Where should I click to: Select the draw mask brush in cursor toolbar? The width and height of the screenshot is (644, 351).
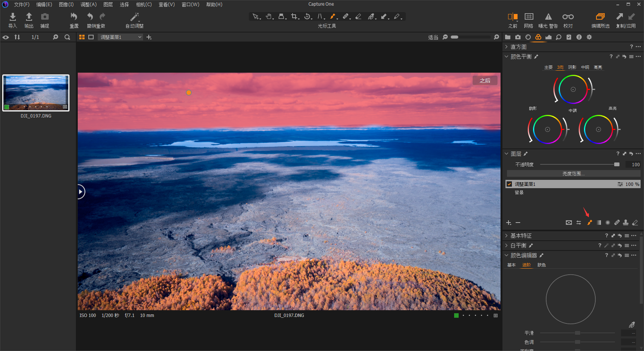(333, 17)
